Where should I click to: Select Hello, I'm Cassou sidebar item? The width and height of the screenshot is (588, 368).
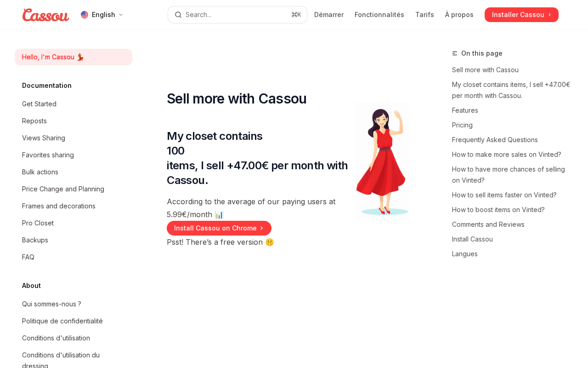point(73,57)
